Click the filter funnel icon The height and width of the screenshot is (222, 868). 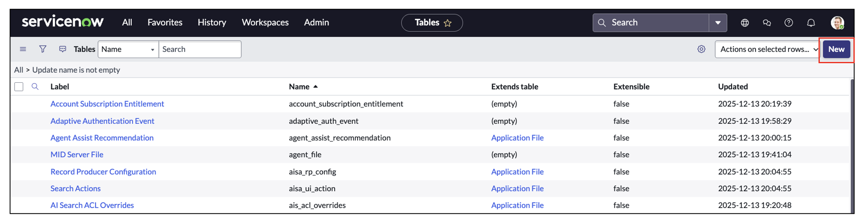pos(43,49)
